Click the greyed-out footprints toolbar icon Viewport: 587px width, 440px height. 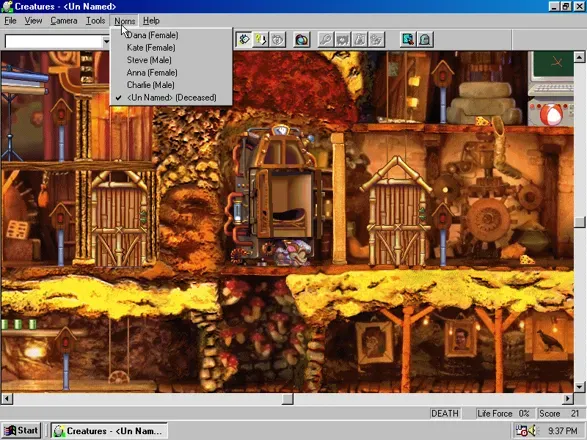coord(376,39)
